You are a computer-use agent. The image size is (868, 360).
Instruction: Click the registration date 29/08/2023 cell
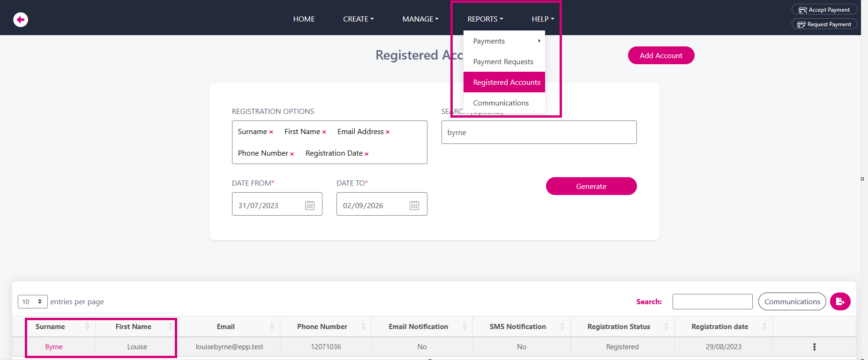pyautogui.click(x=724, y=347)
